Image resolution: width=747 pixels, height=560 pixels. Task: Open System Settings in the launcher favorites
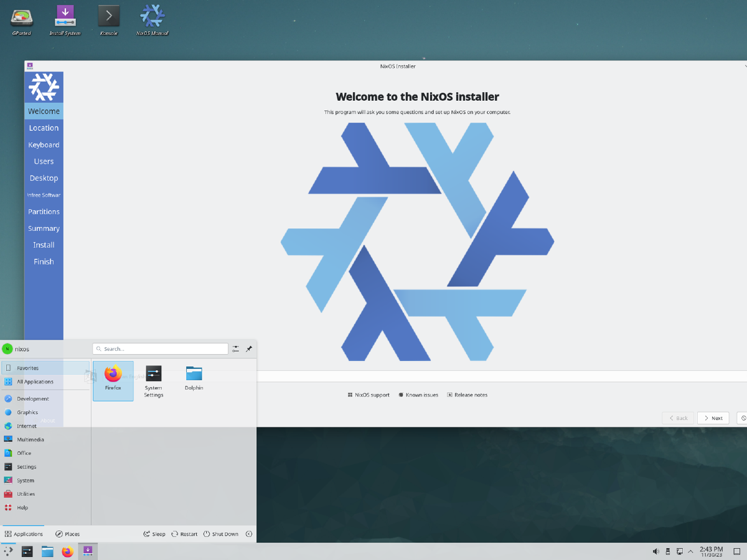pyautogui.click(x=153, y=380)
